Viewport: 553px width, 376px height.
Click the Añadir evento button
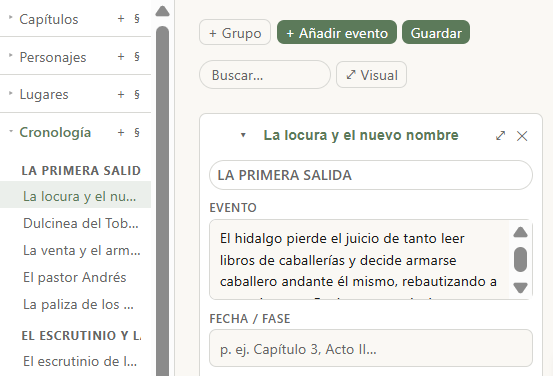[337, 32]
